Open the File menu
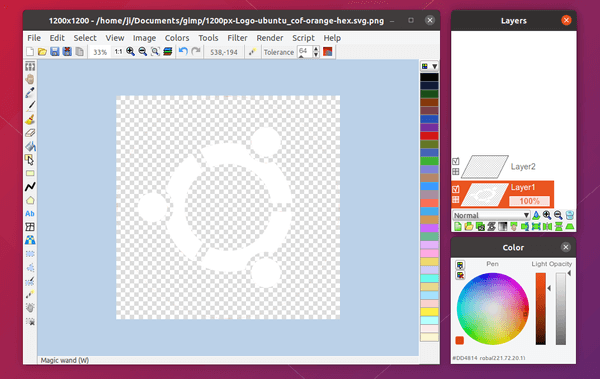 point(34,38)
